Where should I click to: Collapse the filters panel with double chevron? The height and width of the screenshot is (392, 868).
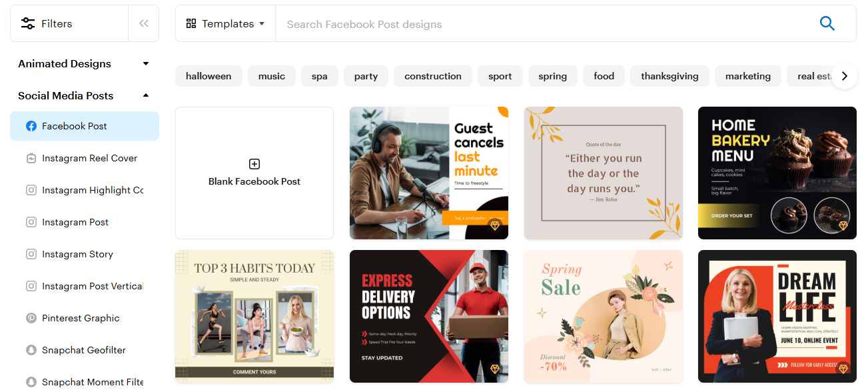click(x=143, y=24)
